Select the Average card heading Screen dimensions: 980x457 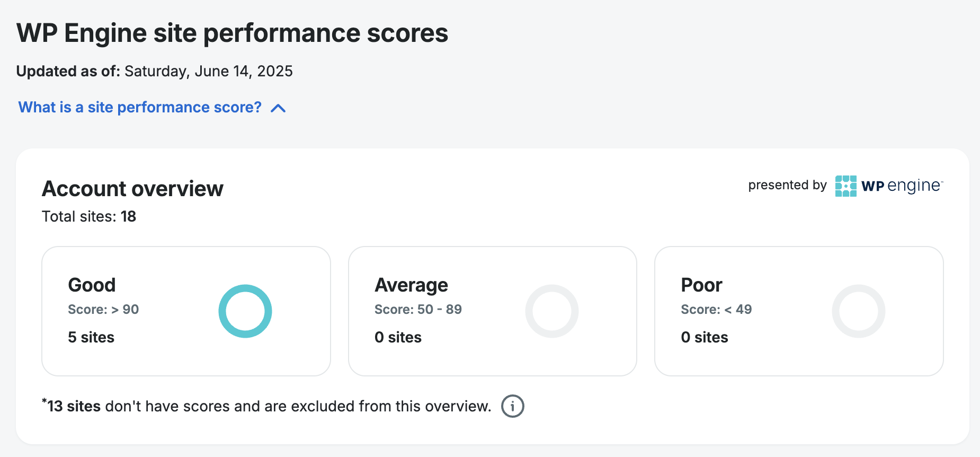pos(411,285)
